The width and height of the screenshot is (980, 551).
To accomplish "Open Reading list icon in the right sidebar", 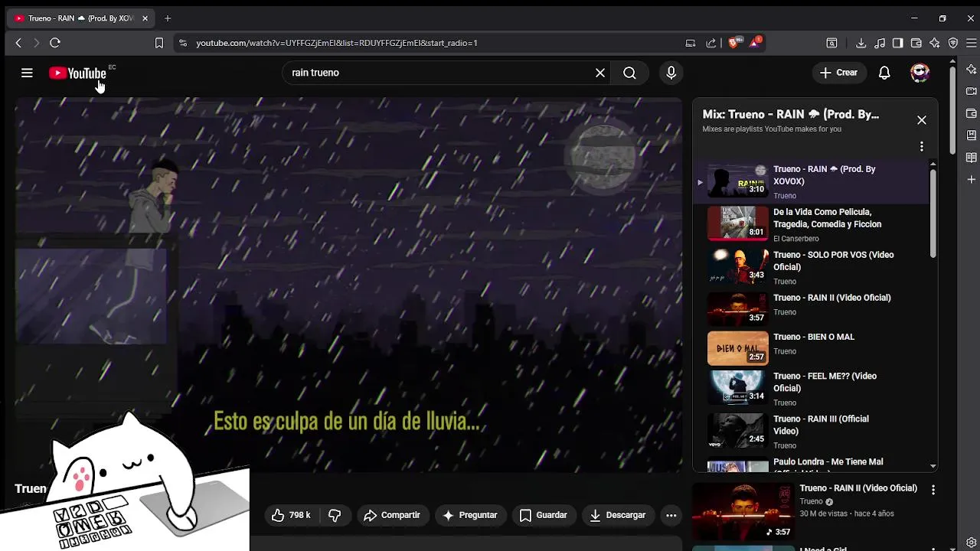I will coord(972,158).
